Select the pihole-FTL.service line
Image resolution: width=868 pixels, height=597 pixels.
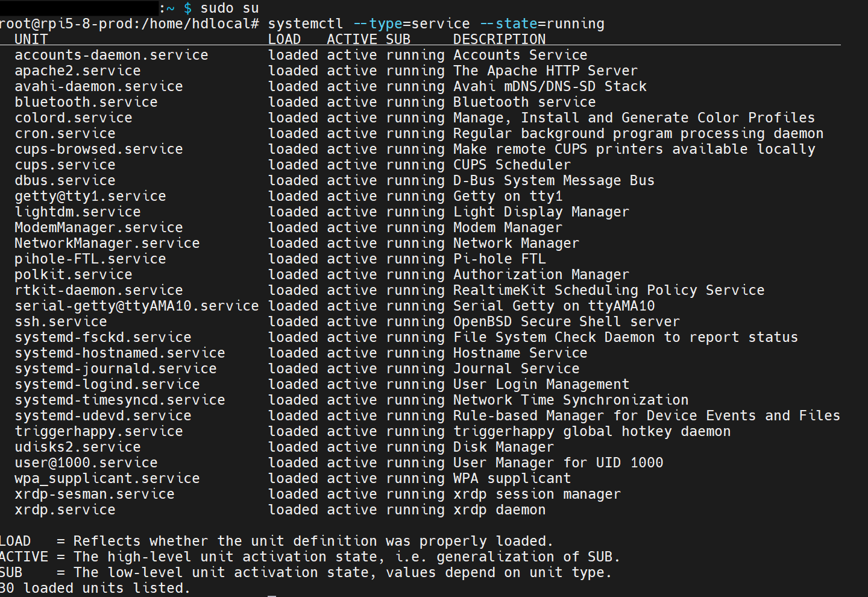pos(90,258)
